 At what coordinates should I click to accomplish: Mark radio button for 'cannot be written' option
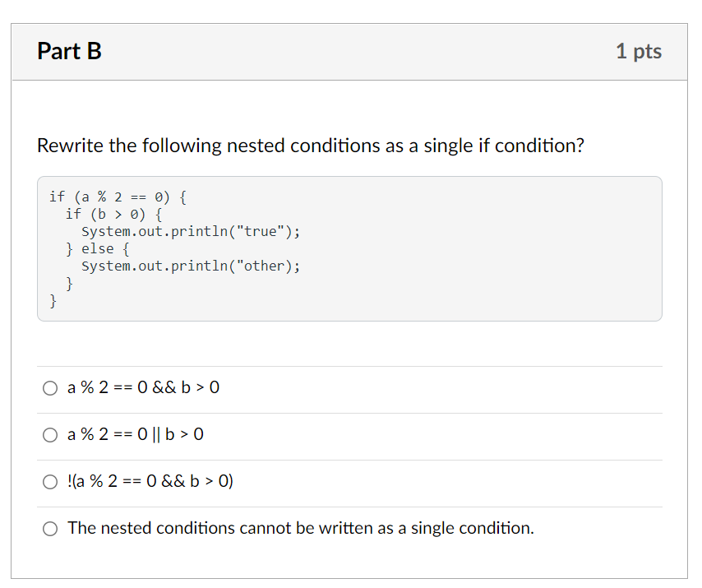(50, 529)
